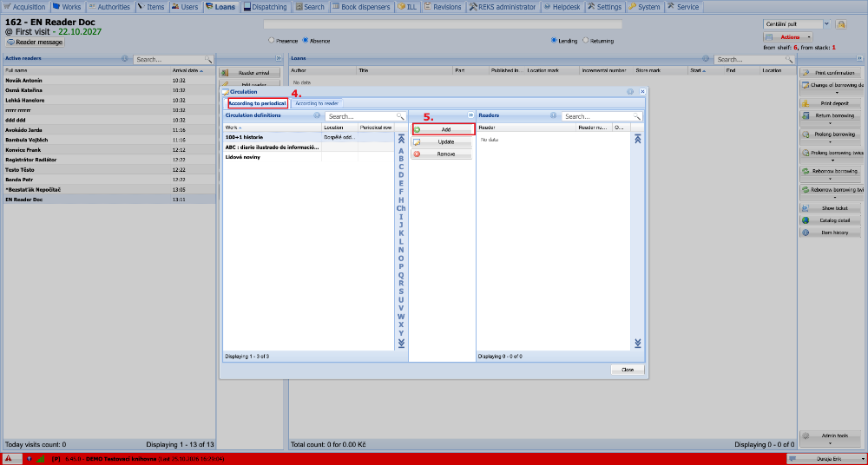Viewport: 868px width, 465px height.
Task: Select the Lidové noviny row
Action: click(308, 157)
